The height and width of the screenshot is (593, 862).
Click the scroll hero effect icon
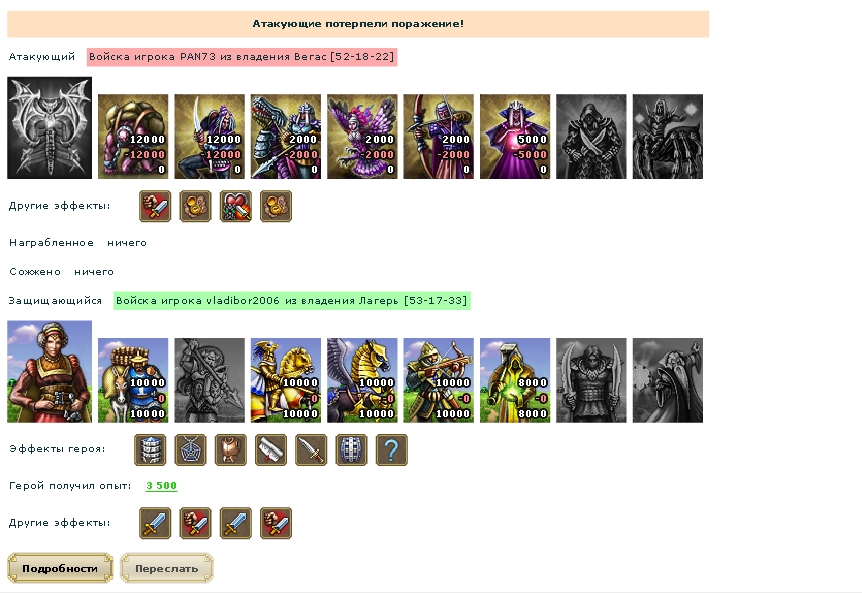[270, 450]
